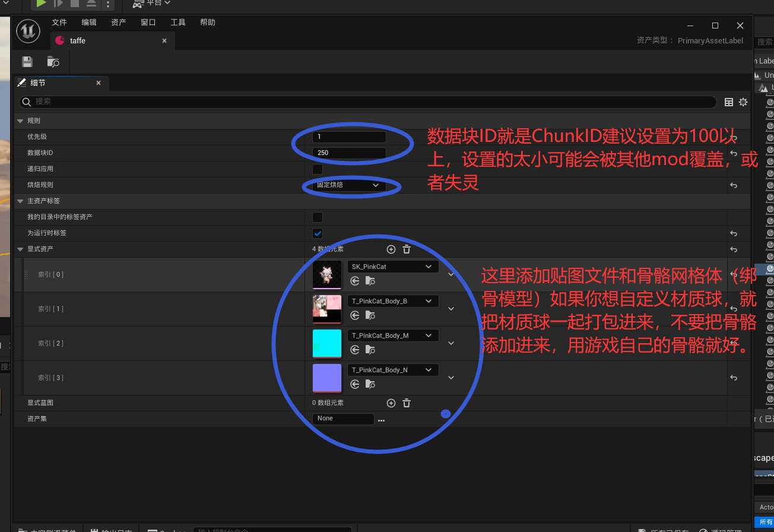Collapse the 规则 section
Viewport: 774px width, 532px height.
pos(21,121)
